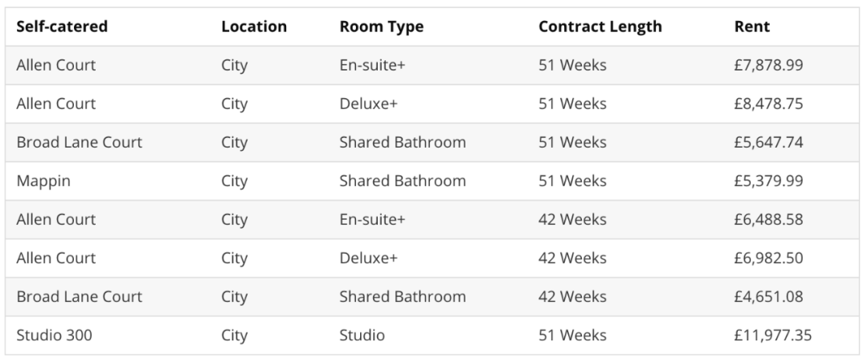Click the £4,651.08 rent value
Viewport: 868px width, 362px height.
(768, 297)
